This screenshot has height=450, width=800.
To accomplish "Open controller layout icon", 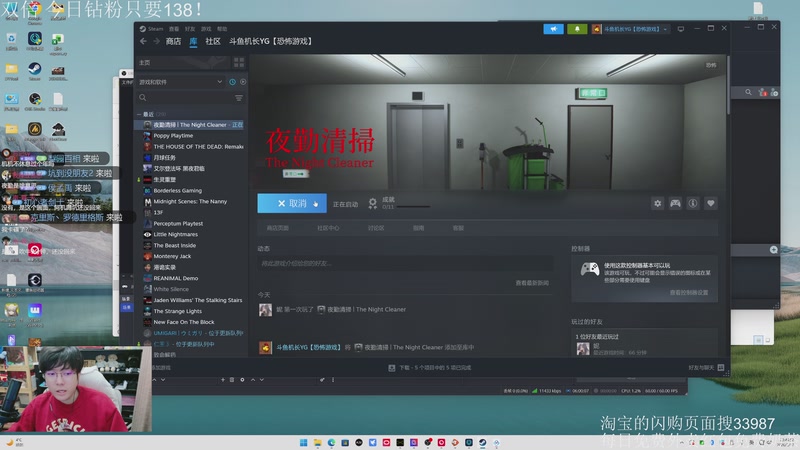I will (675, 204).
